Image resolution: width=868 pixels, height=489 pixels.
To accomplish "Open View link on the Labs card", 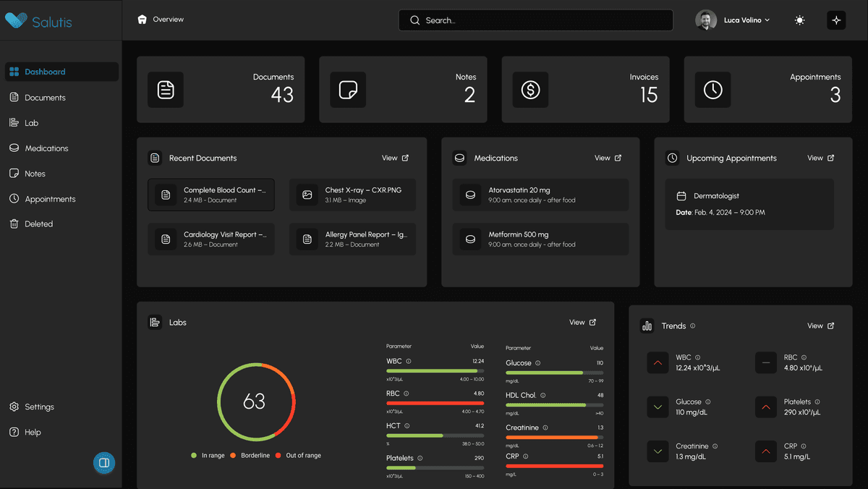I will (582, 322).
